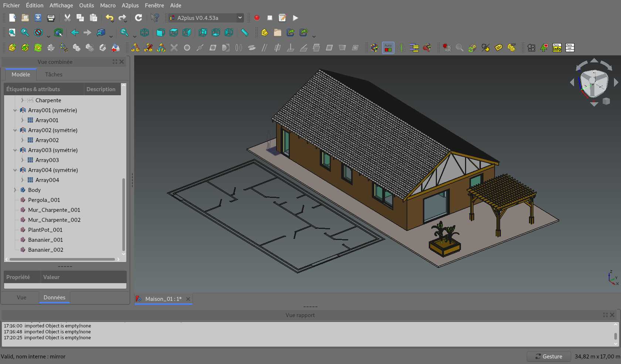The height and width of the screenshot is (364, 621).
Task: Open the Affichage menu
Action: click(61, 5)
